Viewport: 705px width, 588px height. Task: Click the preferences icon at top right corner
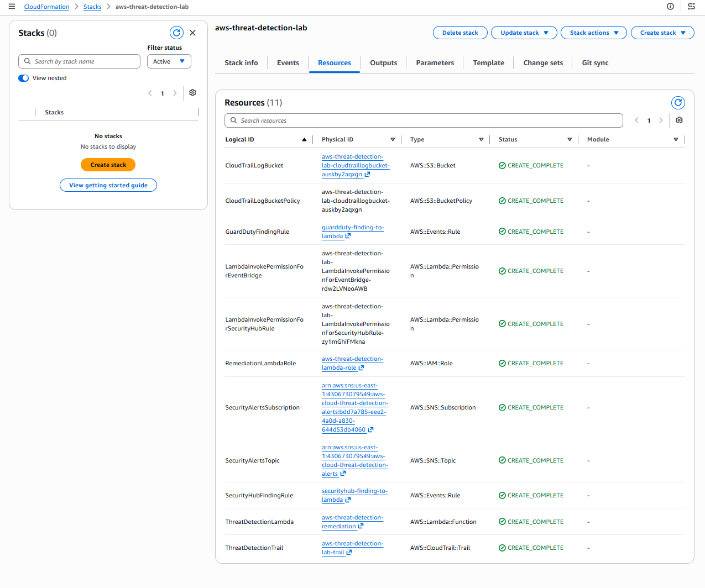click(691, 7)
